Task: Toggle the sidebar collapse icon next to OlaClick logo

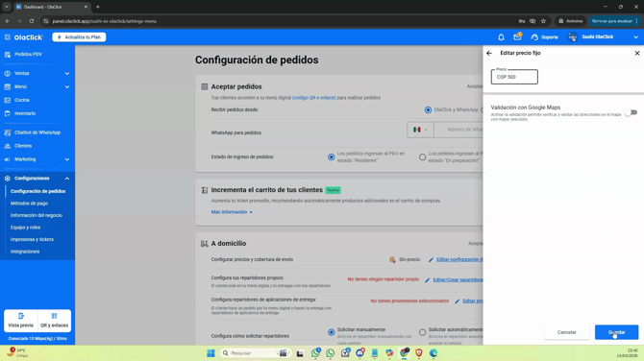Action: tap(8, 36)
